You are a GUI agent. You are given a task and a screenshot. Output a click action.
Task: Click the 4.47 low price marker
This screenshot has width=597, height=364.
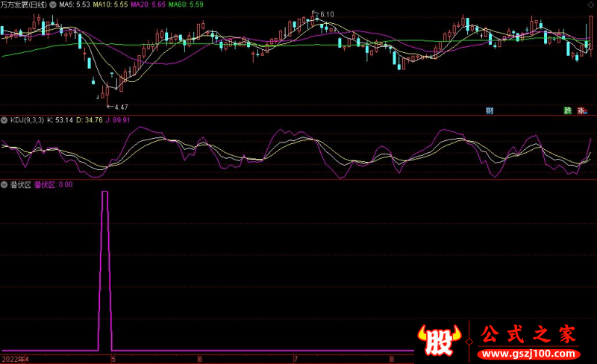click(x=119, y=107)
